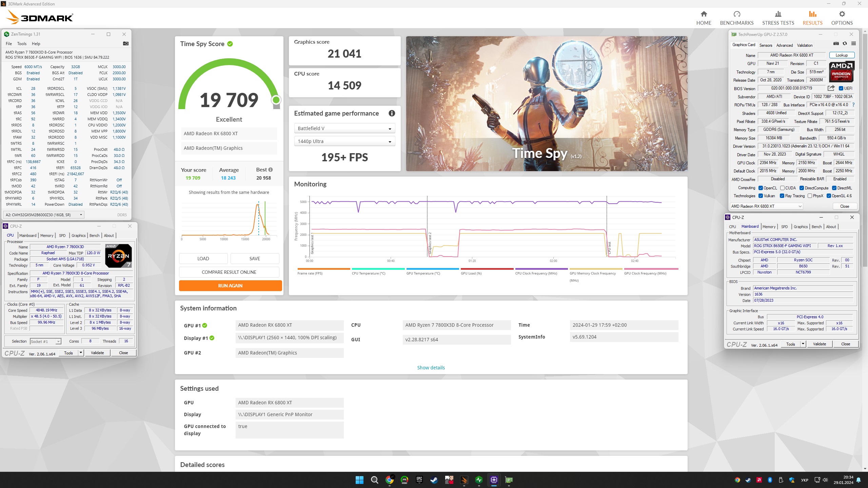Expand Tools arrow in left CPU-Z window

click(81, 353)
